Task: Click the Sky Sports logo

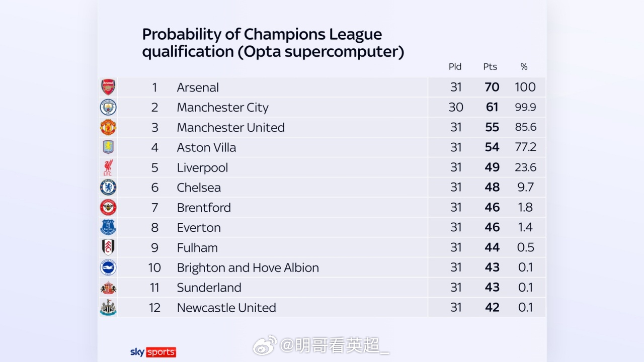Action: [x=153, y=352]
